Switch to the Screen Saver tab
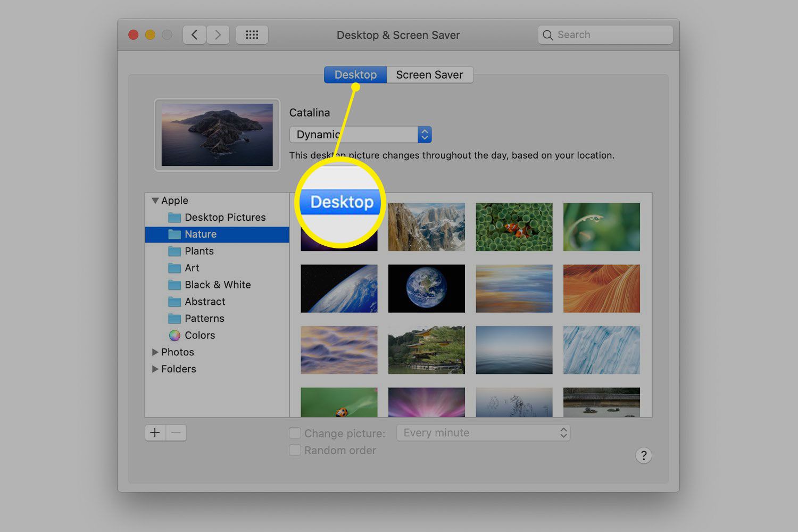 point(430,75)
